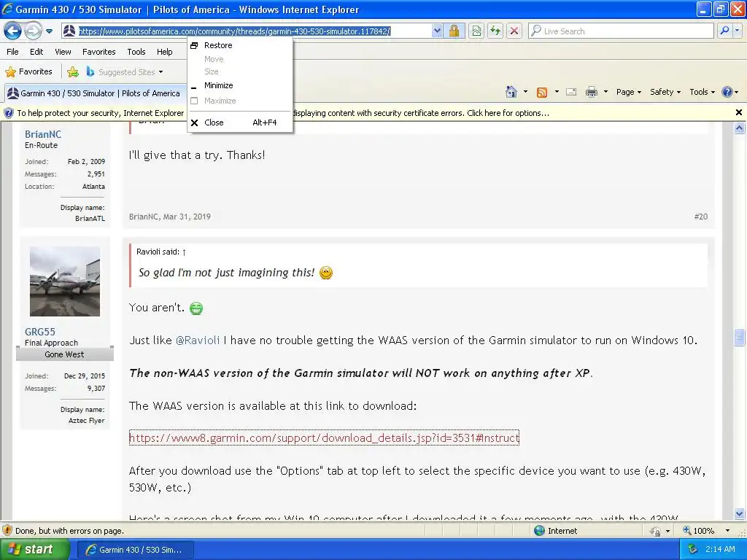747x560 pixels.
Task: Click the security certificate lock icon
Action: pos(454,31)
